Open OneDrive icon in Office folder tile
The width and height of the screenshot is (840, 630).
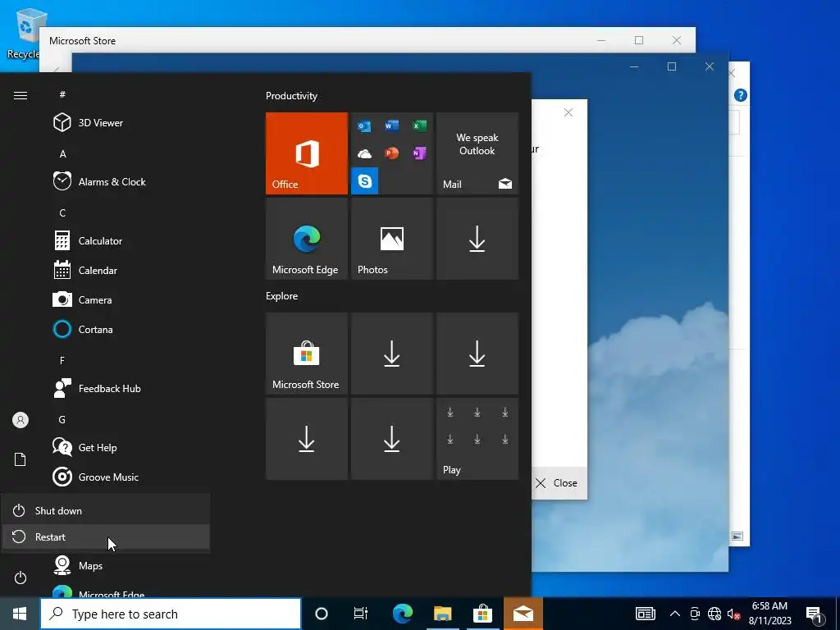pyautogui.click(x=364, y=153)
